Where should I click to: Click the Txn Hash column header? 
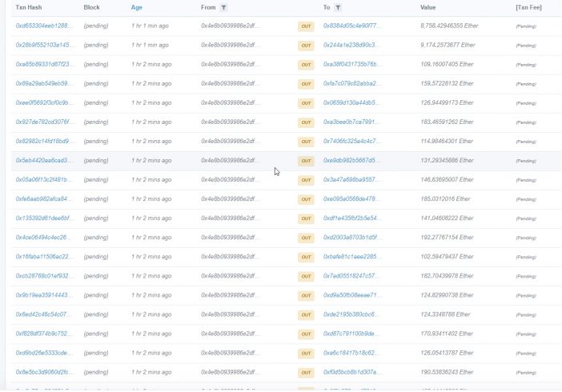coord(29,7)
